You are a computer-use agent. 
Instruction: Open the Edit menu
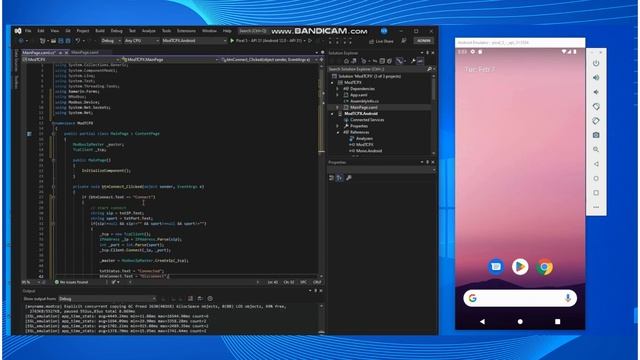(41, 31)
